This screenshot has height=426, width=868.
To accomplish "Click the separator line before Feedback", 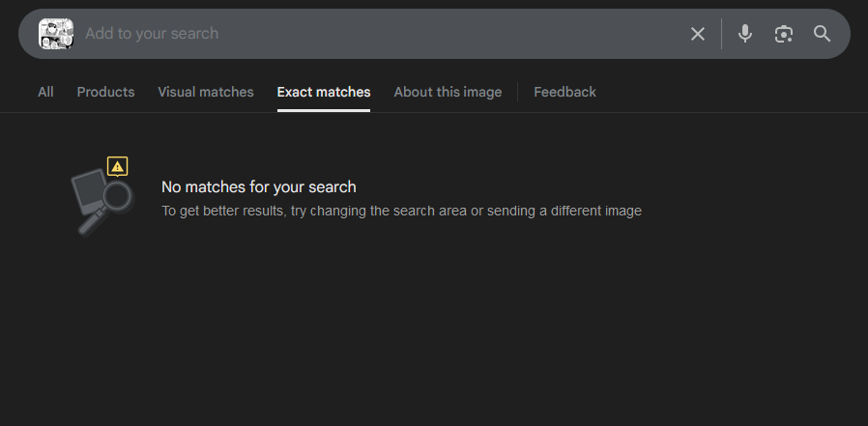I will pos(517,92).
